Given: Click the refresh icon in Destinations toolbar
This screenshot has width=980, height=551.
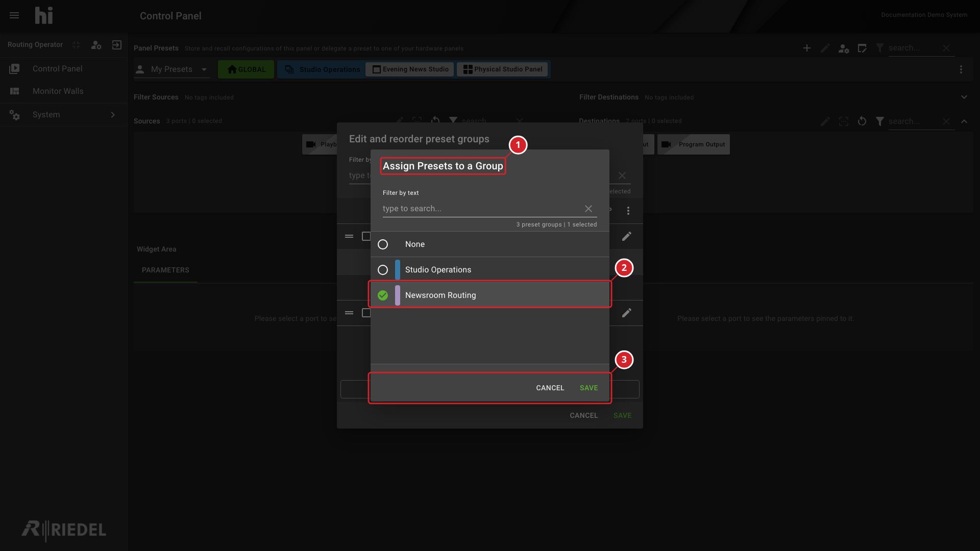Looking at the screenshot, I should pos(862,121).
